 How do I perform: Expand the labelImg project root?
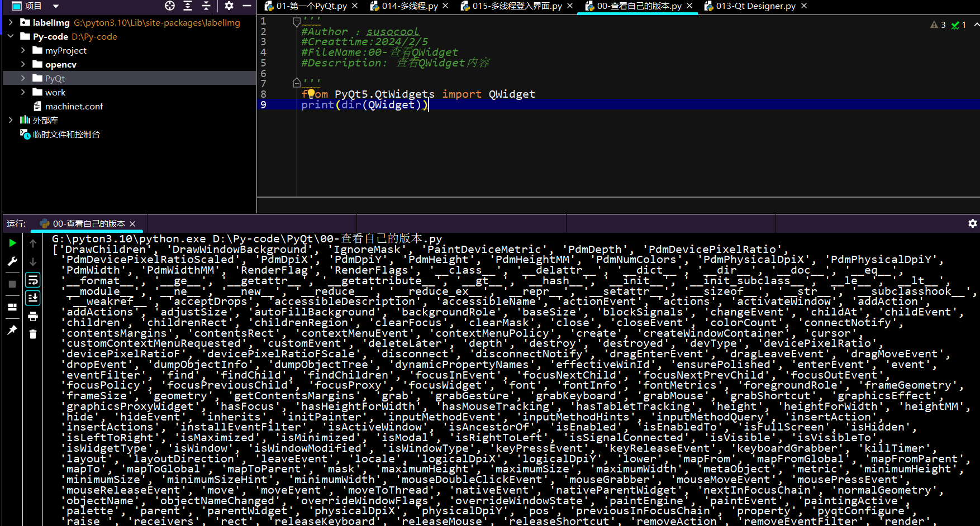coord(11,22)
